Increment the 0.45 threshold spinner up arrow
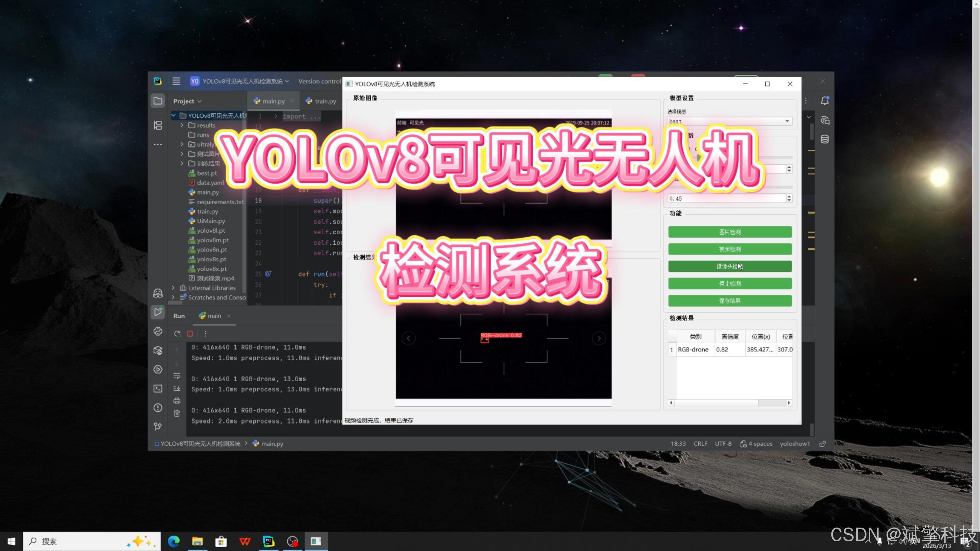 tap(789, 196)
